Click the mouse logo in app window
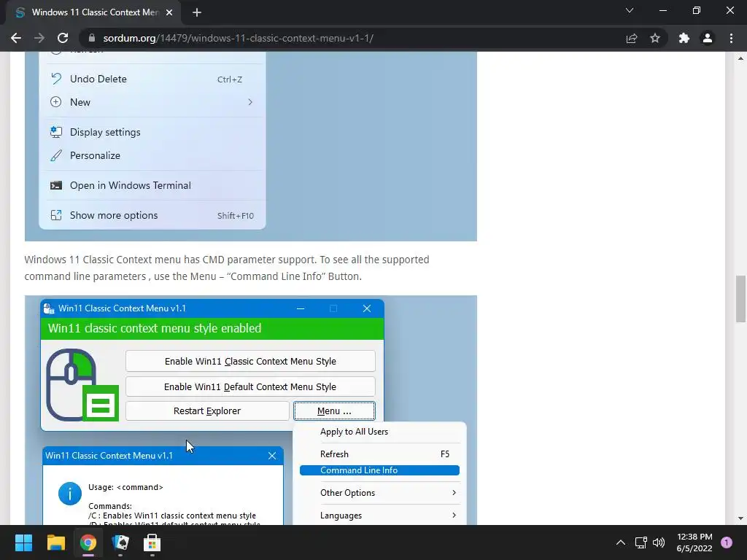The image size is (747, 560). tap(82, 385)
